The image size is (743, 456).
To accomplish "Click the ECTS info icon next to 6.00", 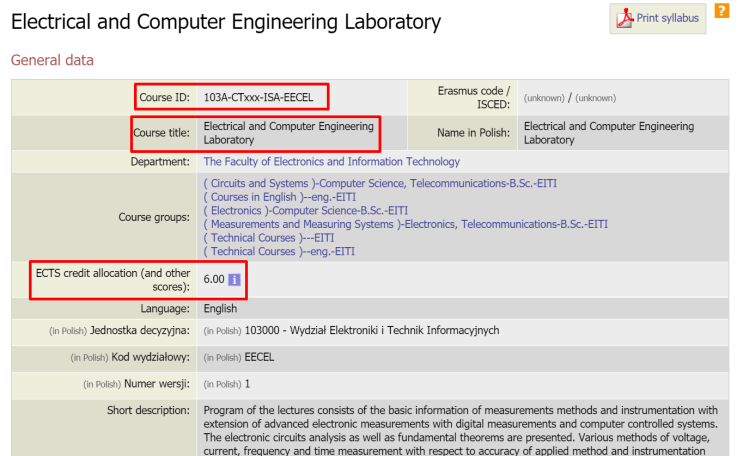I will coord(234,280).
